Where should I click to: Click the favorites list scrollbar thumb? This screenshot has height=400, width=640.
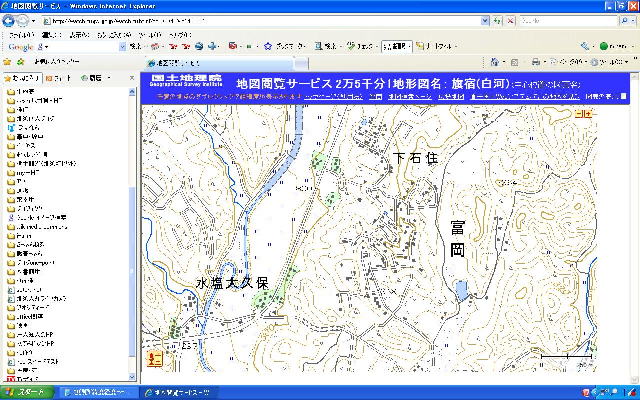[x=132, y=272]
